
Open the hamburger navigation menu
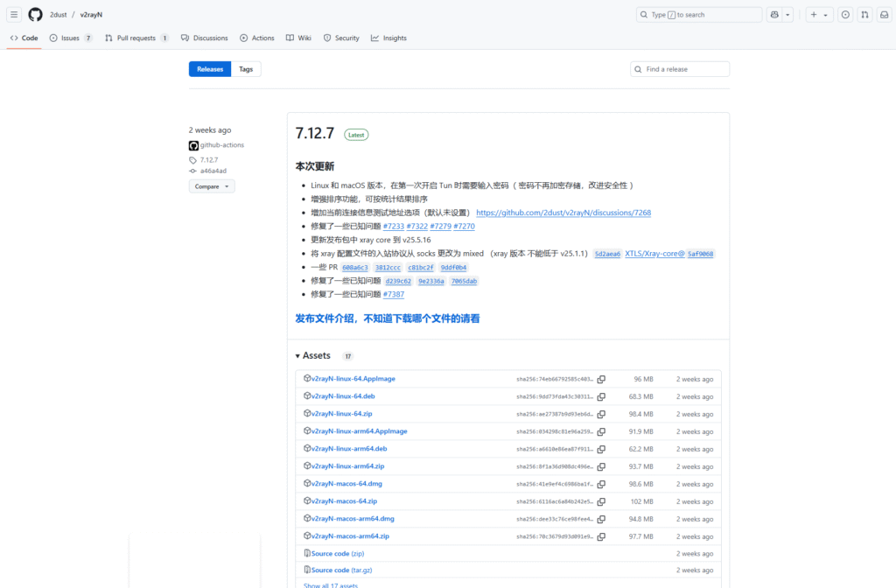(15, 15)
